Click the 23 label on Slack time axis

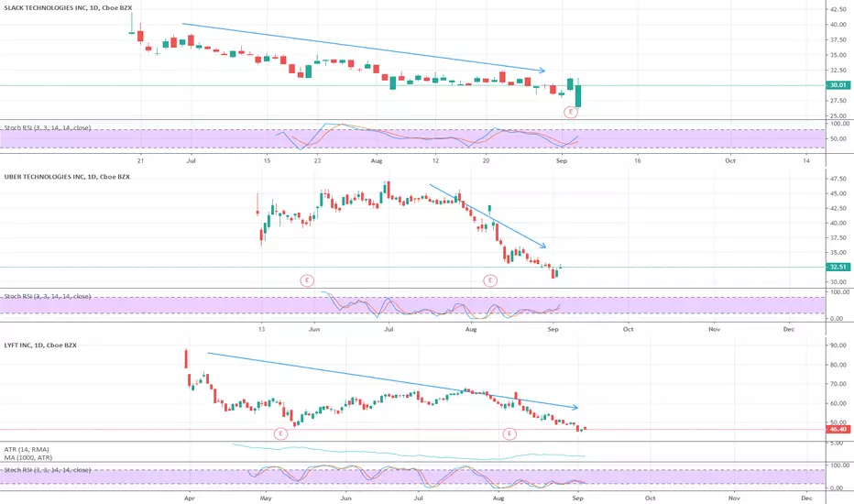[318, 160]
